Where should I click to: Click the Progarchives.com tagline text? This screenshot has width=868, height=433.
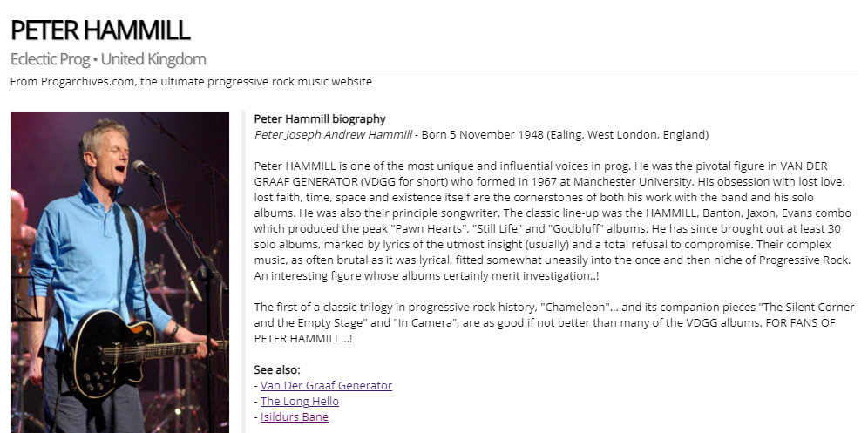191,82
